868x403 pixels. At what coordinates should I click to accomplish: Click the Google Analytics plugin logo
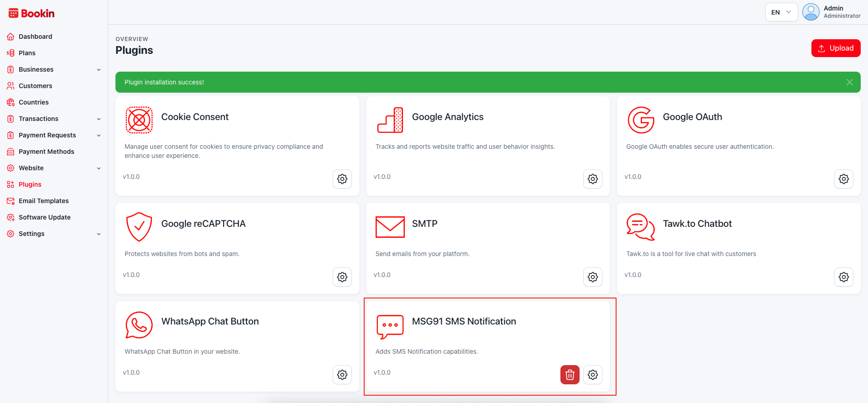(390, 120)
